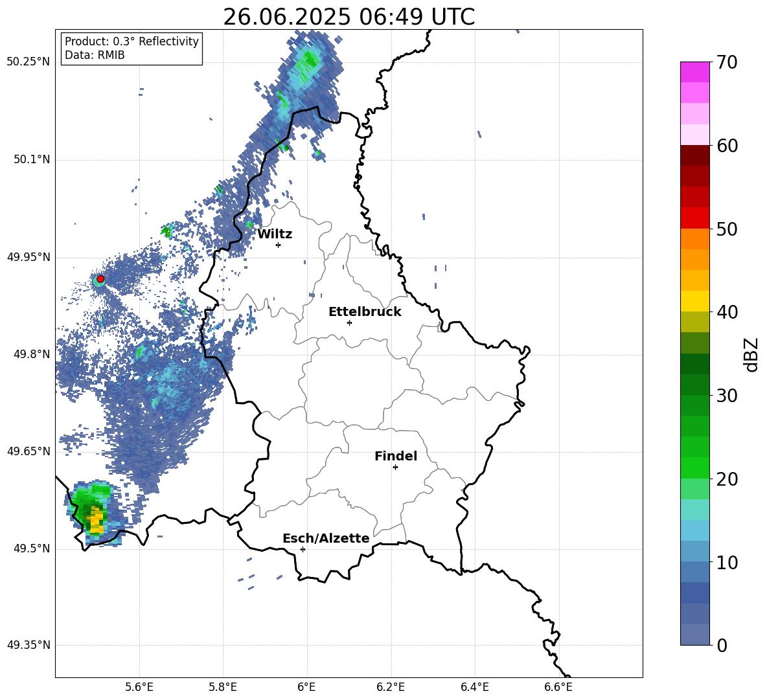
Task: Click the 10 colorbar tick label
Action: click(x=726, y=562)
